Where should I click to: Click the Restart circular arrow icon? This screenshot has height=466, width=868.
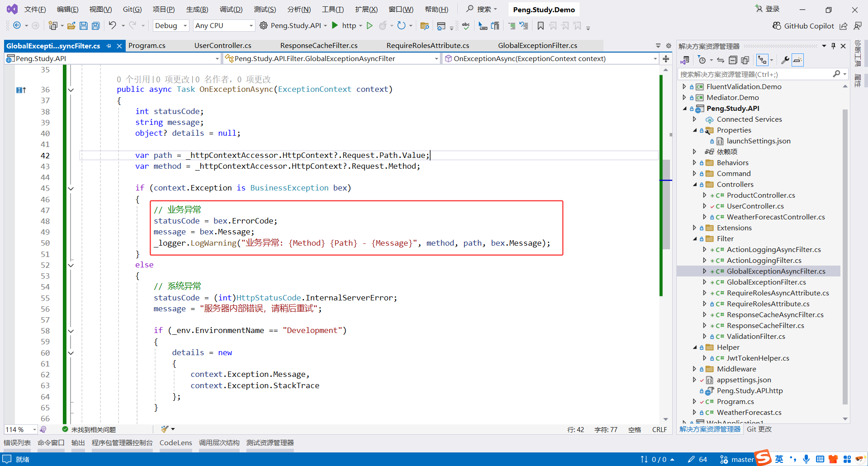(401, 26)
